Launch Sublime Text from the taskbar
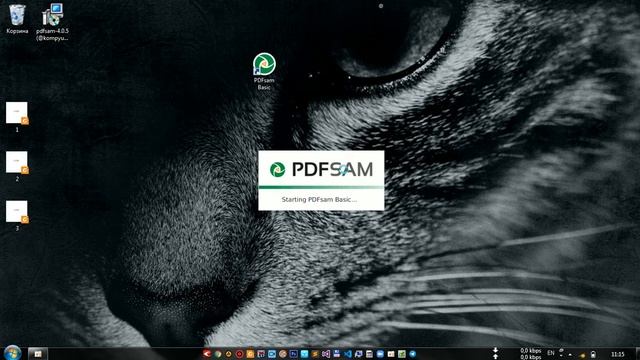This screenshot has height=360, width=640. coord(315,354)
